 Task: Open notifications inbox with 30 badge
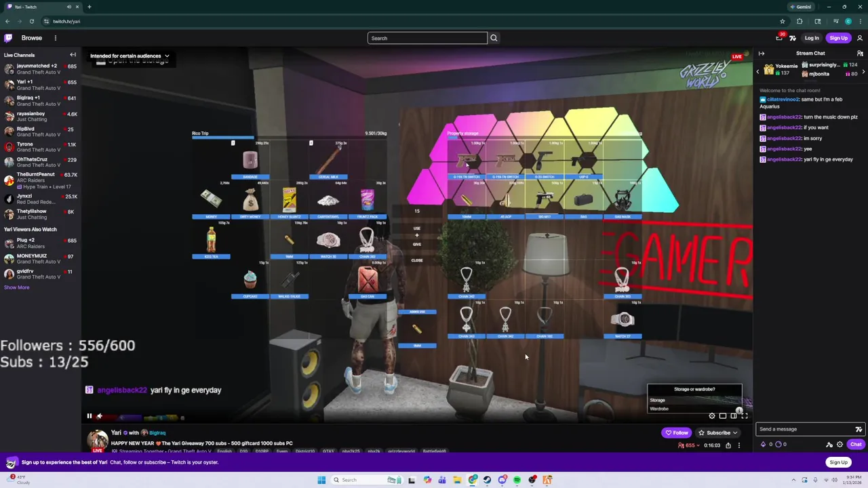point(780,37)
